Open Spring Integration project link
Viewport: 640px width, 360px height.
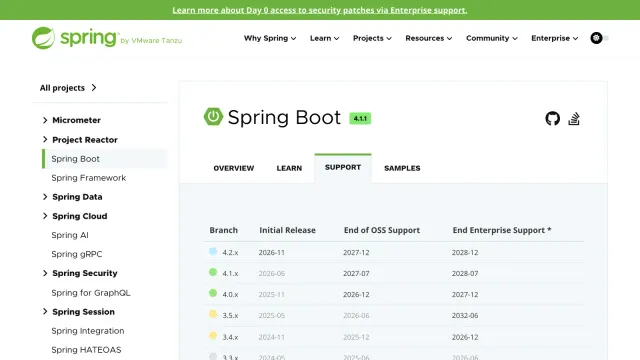pos(88,331)
